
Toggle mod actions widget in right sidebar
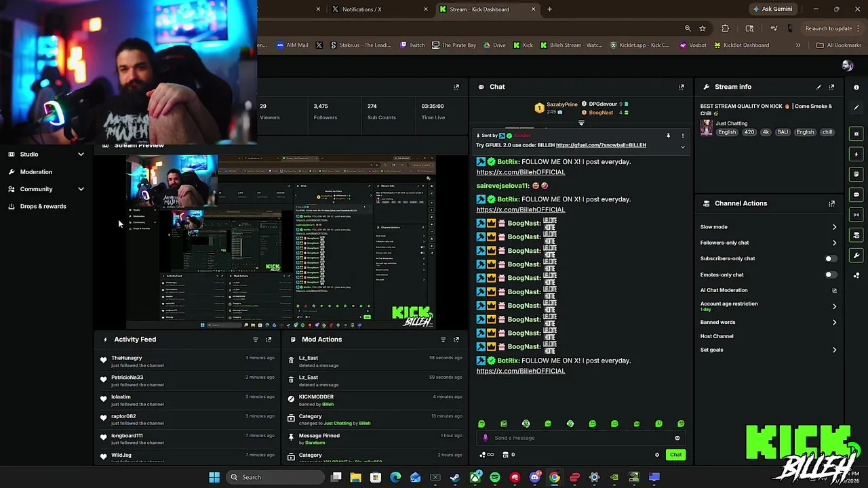(x=856, y=174)
